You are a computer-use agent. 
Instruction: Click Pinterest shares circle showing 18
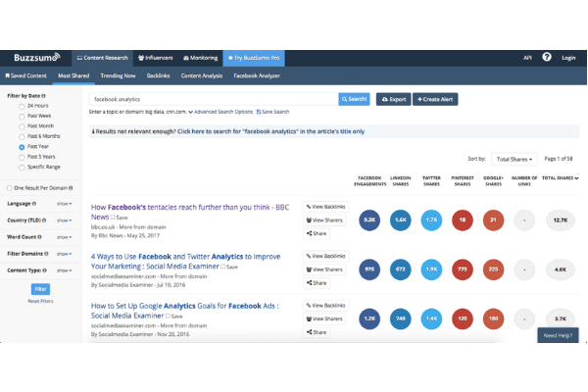(463, 220)
